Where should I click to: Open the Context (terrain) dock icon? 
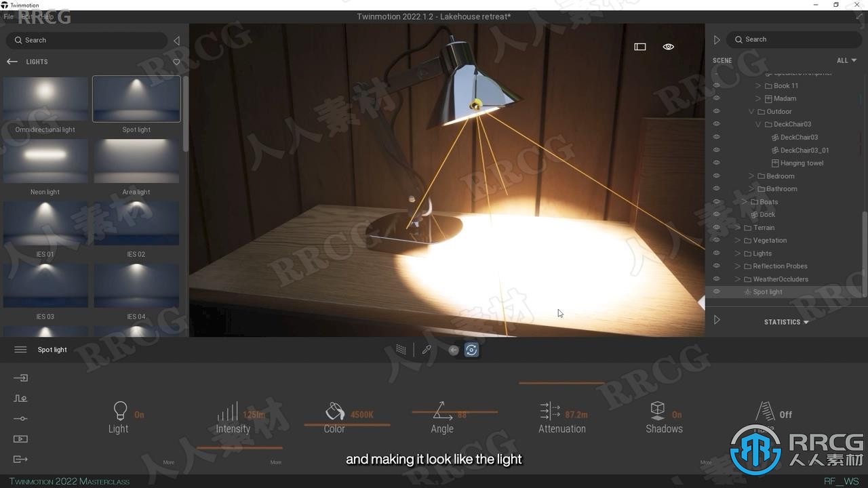click(20, 399)
